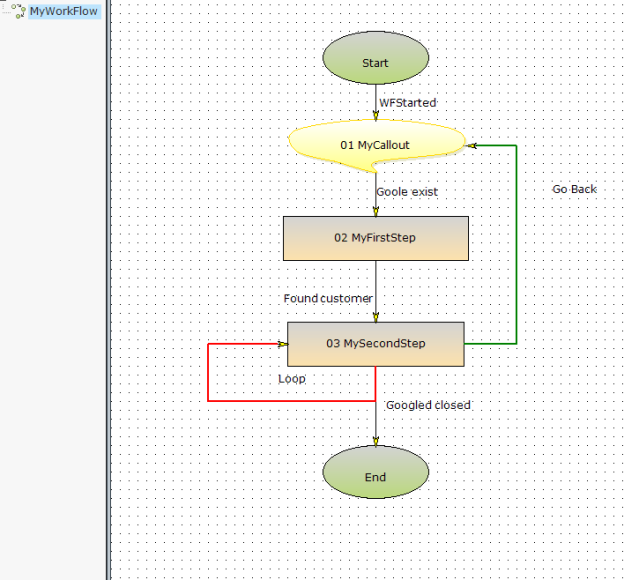Click the splitter between tree and canvas
This screenshot has width=624, height=580.
tap(107, 290)
